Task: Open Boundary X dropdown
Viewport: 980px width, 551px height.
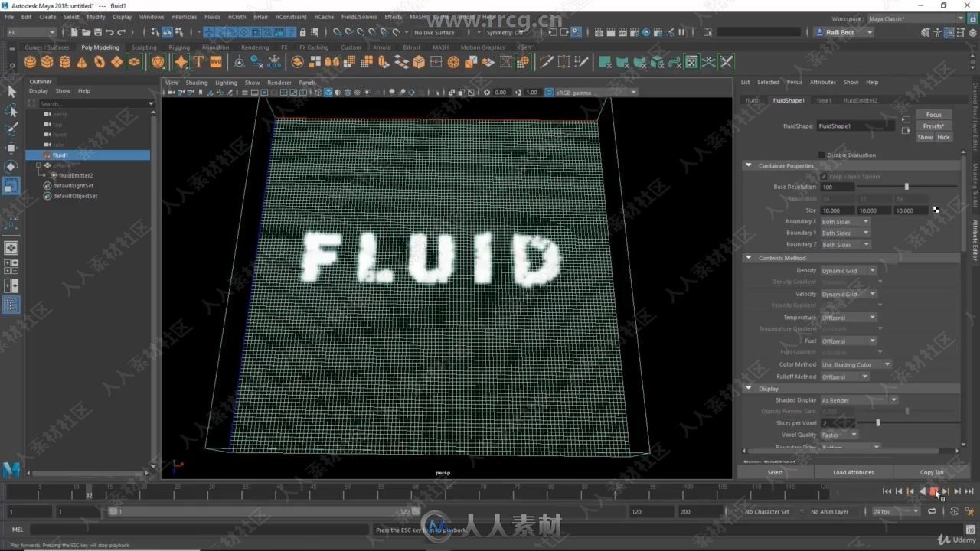Action: click(x=844, y=222)
